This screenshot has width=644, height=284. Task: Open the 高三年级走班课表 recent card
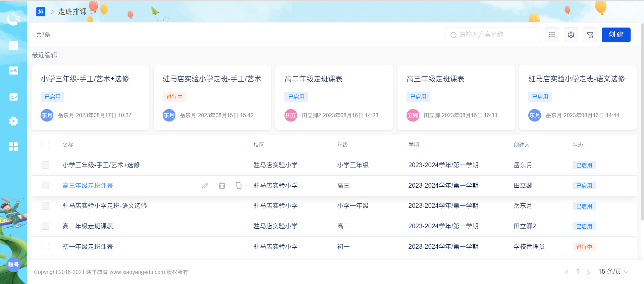pyautogui.click(x=456, y=97)
